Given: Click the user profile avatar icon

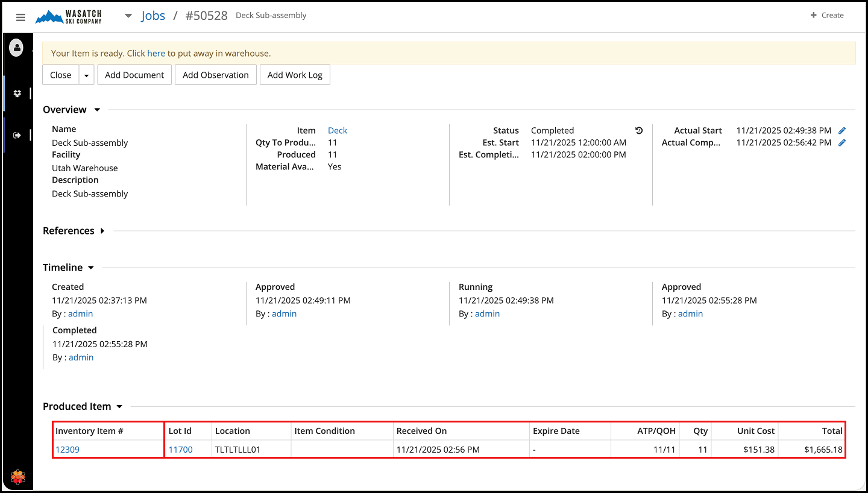Looking at the screenshot, I should [x=16, y=48].
